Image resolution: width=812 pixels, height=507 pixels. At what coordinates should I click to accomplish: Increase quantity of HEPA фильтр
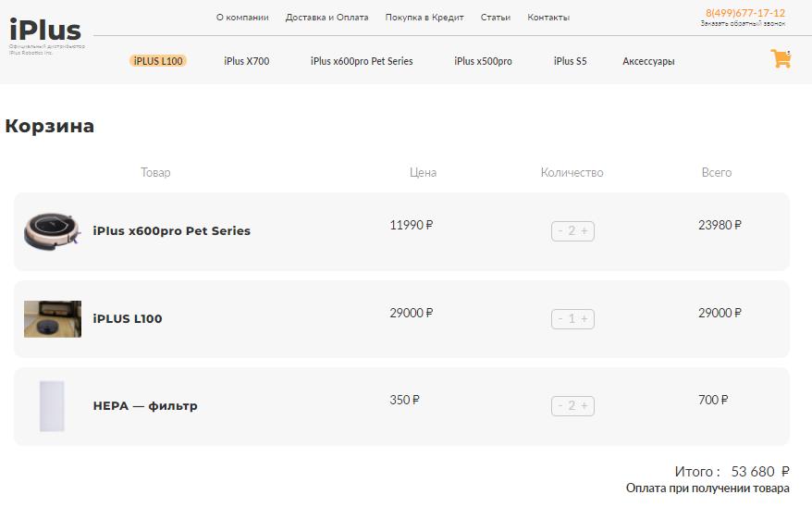584,405
